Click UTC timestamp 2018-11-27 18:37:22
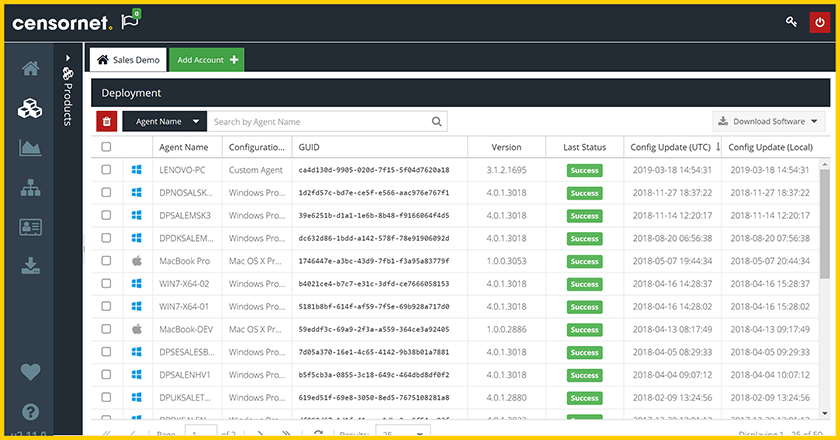Viewport: 840px width, 440px height. click(x=672, y=192)
